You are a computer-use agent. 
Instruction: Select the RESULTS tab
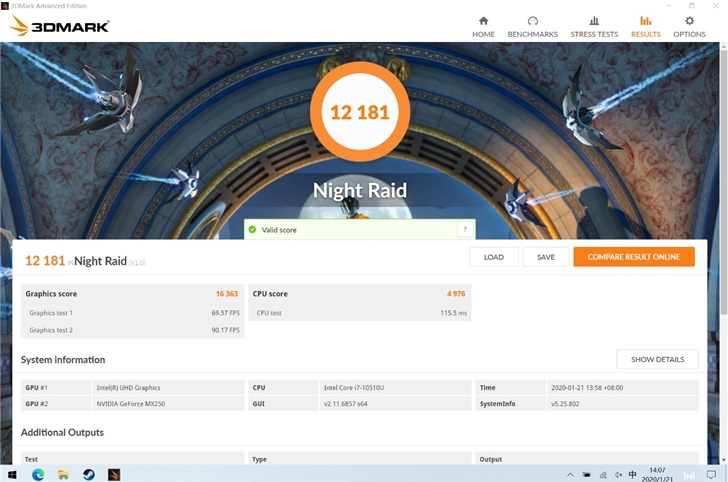tap(645, 27)
